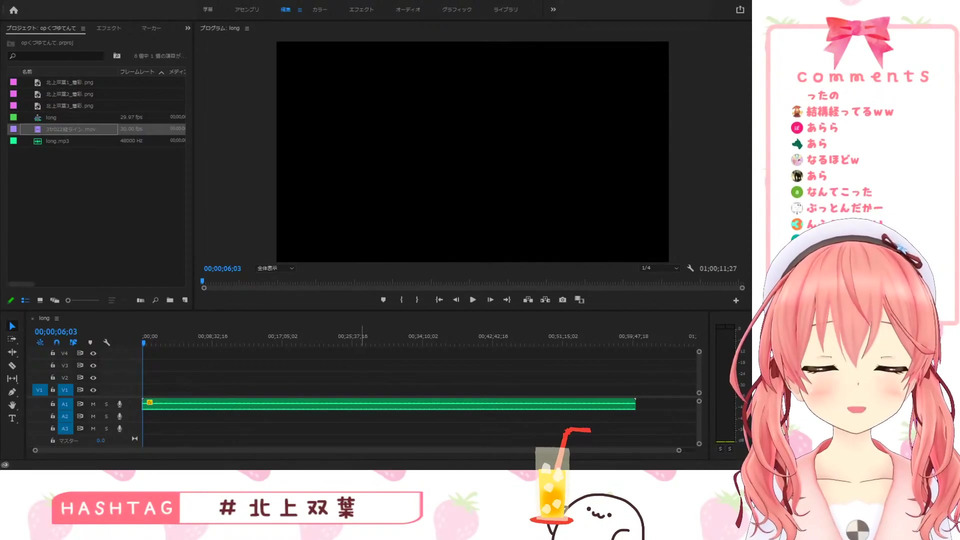Open export share icon at top right
960x540 pixels.
740,9
